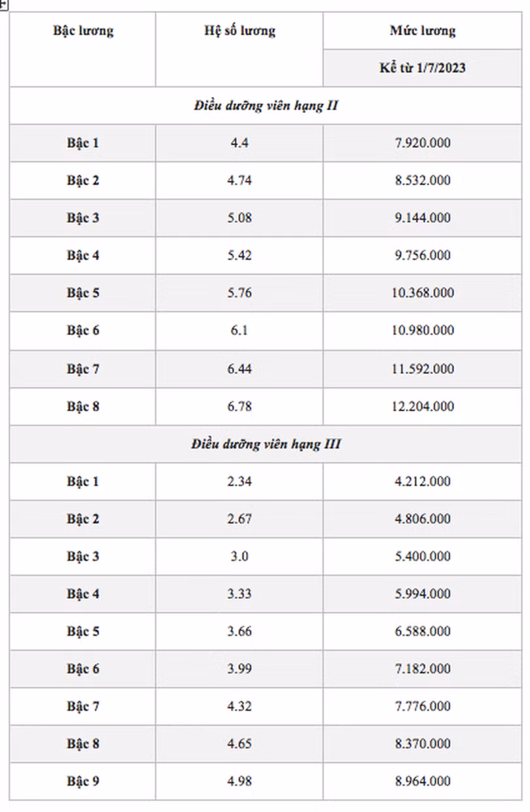Select the salary cell 12.204.000
530x812 pixels.
(x=423, y=407)
